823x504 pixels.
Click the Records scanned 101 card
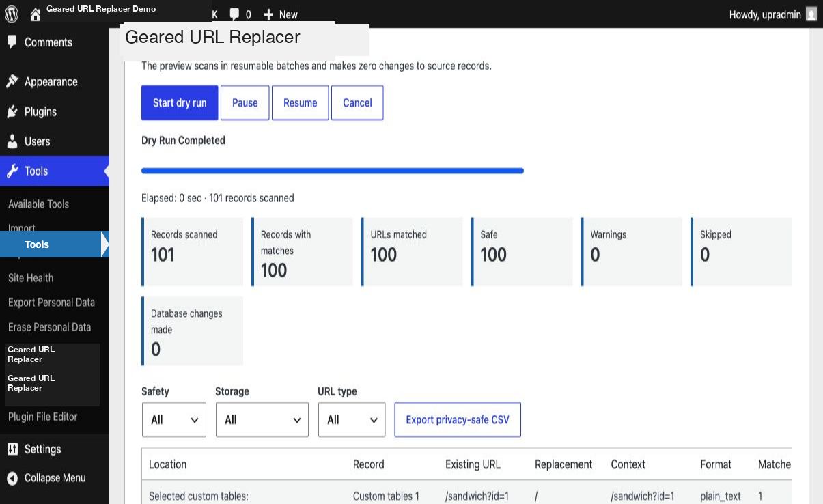[192, 251]
